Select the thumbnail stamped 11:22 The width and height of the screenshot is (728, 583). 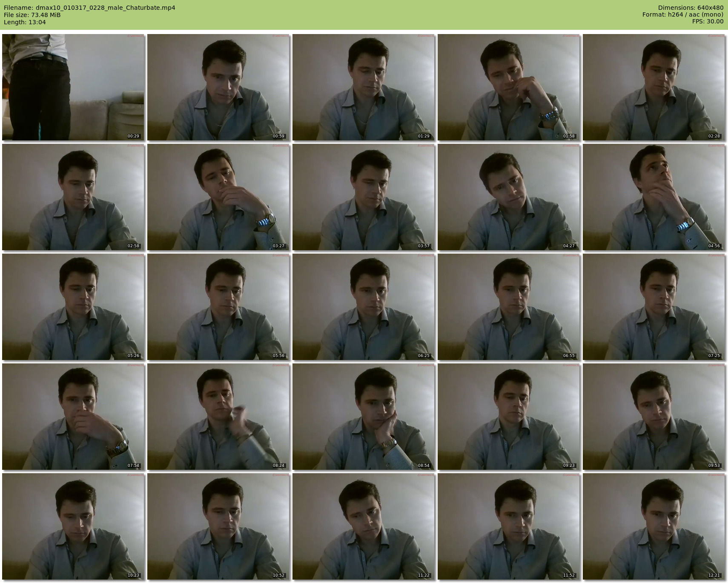tap(363, 526)
